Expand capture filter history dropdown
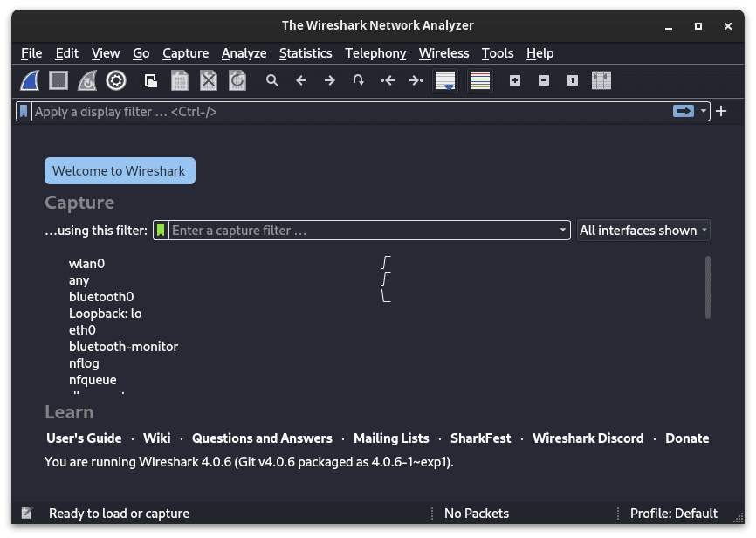756x538 pixels. point(563,231)
